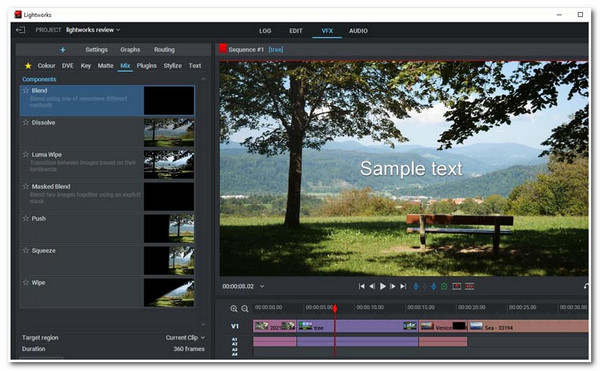Image resolution: width=600 pixels, height=371 pixels.
Task: Select the Mix effects category
Action: (x=125, y=66)
